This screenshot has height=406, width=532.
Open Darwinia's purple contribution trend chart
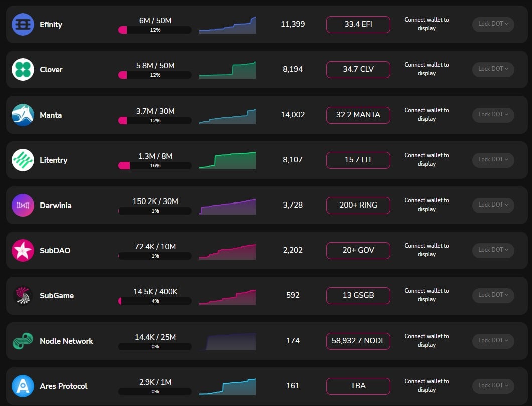[227, 206]
